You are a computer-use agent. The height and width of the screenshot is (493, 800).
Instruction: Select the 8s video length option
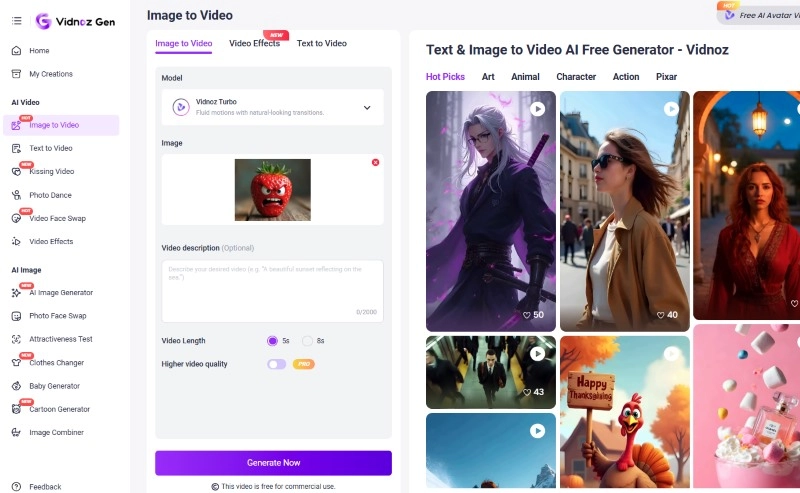coord(307,341)
